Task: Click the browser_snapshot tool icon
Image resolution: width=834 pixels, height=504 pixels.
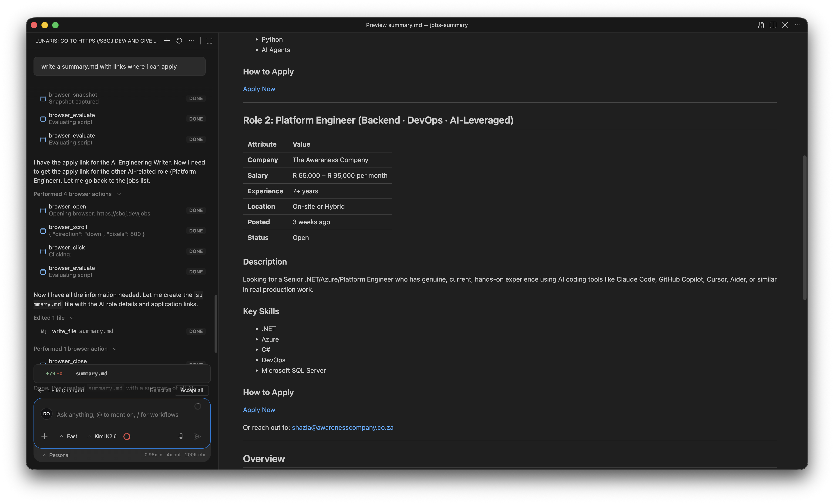Action: point(43,98)
